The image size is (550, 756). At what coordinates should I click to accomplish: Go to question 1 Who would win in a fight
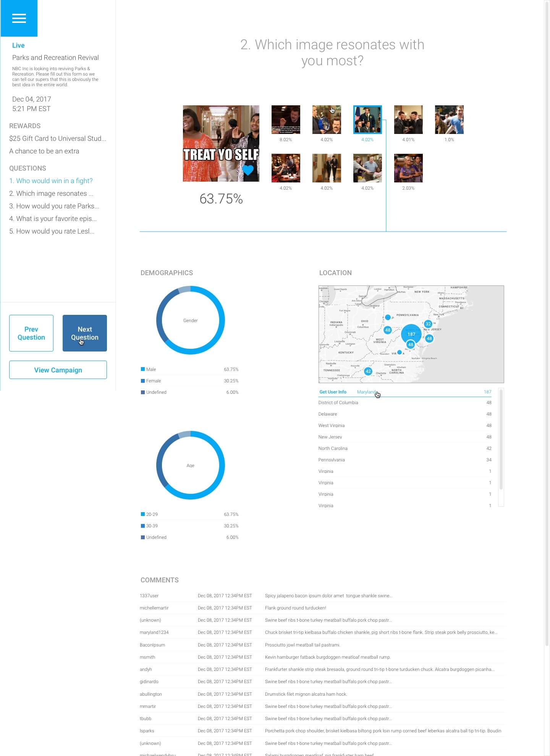coord(51,181)
